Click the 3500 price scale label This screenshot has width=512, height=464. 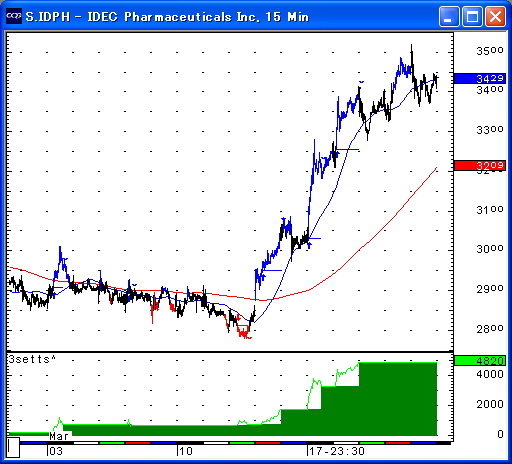tap(490, 51)
